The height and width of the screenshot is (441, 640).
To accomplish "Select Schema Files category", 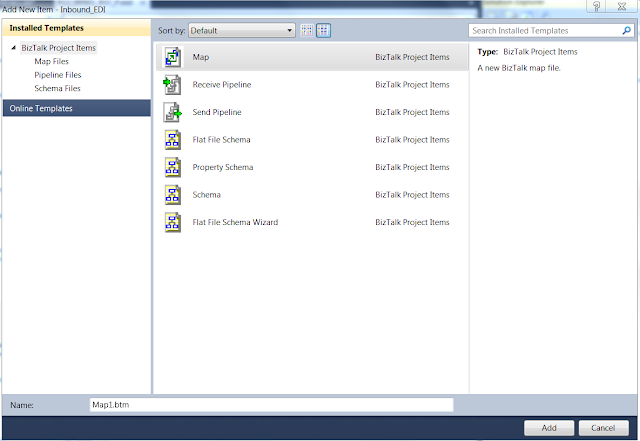I will pos(57,88).
